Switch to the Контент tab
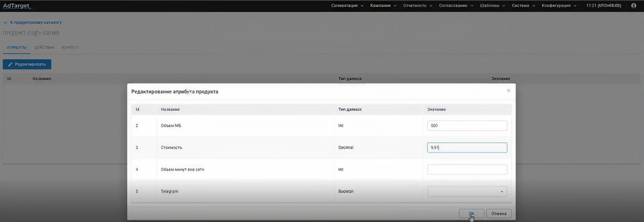 coord(70,48)
